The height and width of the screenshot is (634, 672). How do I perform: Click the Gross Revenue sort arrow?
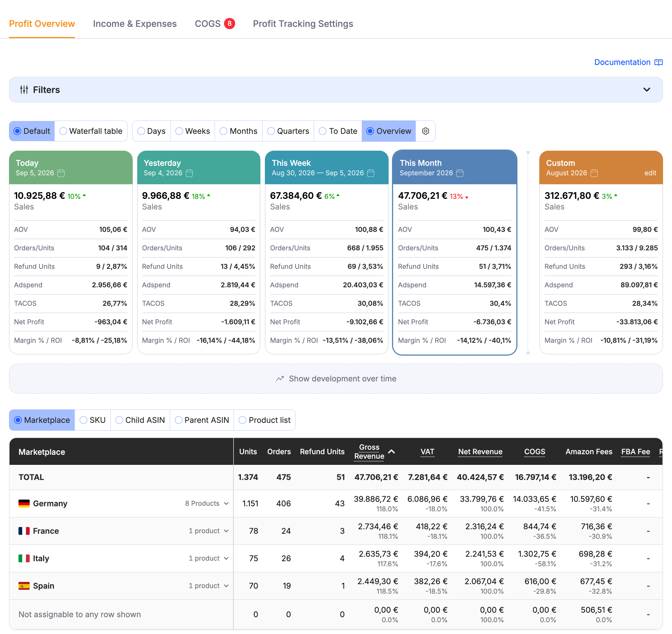[391, 451]
